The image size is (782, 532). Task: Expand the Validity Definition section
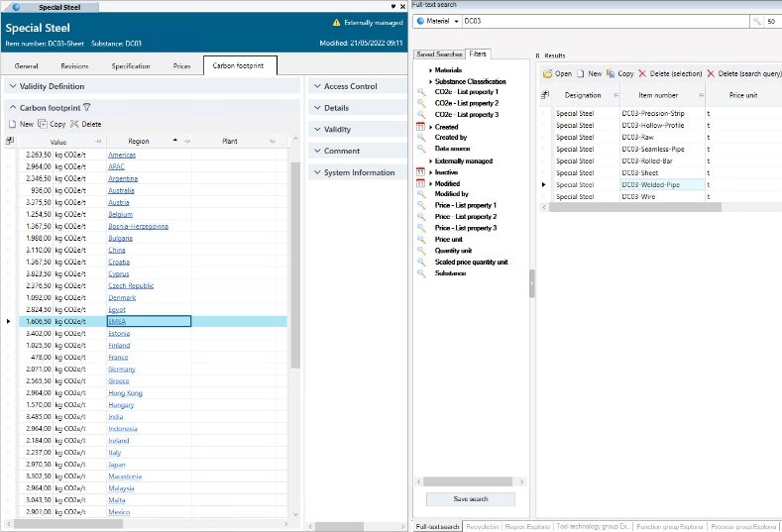point(13,86)
